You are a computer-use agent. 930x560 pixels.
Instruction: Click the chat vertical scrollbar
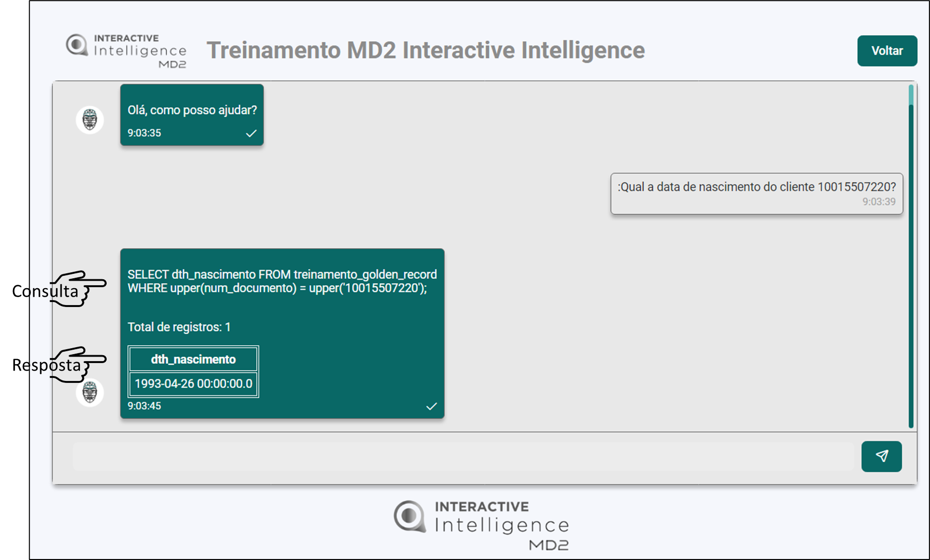tap(911, 258)
